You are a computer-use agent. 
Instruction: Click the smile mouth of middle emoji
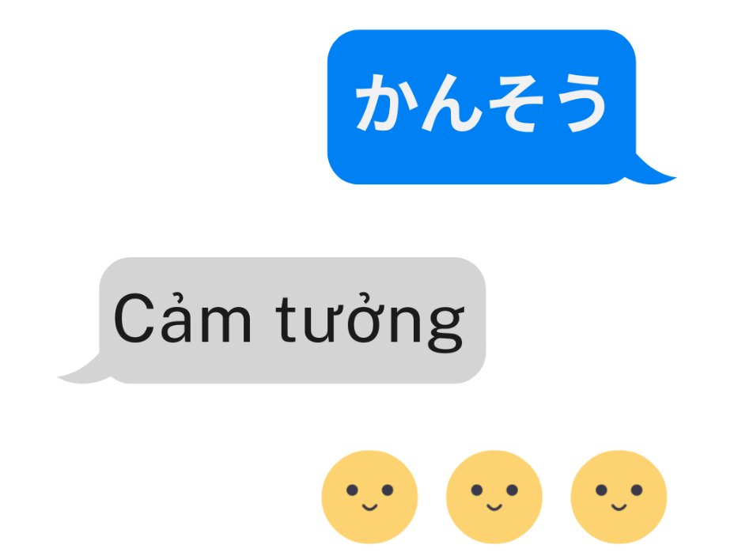point(494,507)
